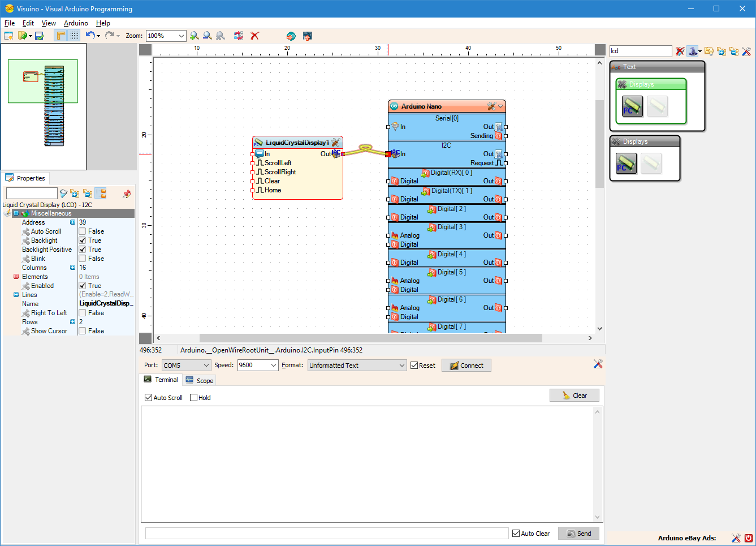Expand the Lines property node

16,295
